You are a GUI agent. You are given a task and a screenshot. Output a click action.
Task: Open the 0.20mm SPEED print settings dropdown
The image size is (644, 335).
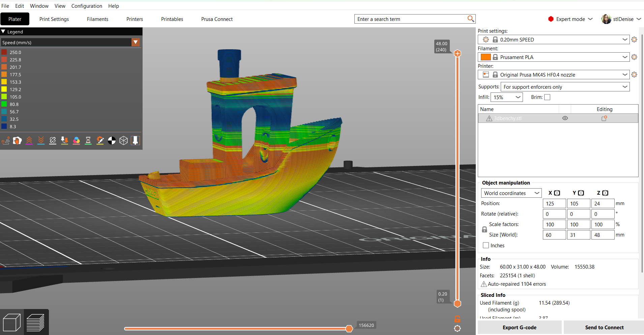[554, 39]
